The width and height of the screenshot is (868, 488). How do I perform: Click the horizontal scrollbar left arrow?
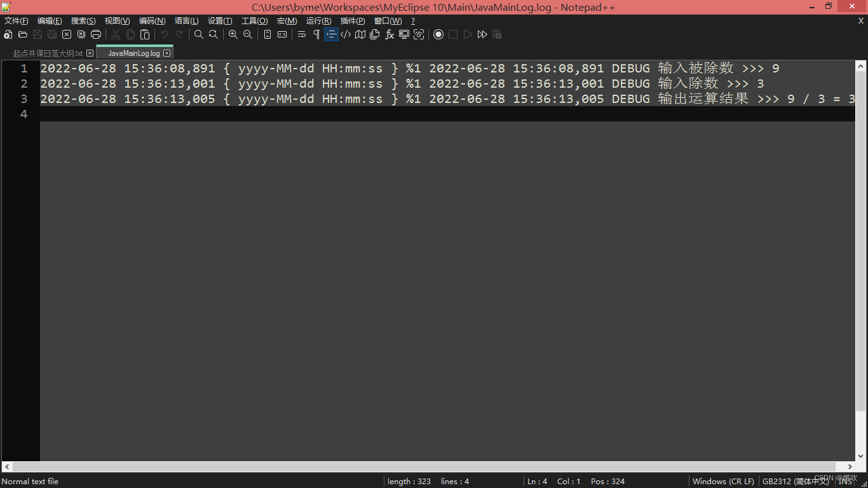click(x=8, y=466)
